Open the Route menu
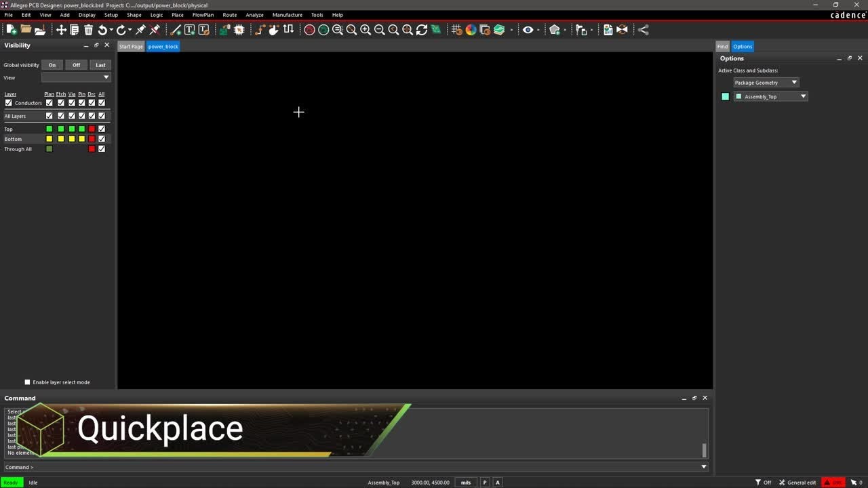Viewport: 868px width, 488px height. 230,15
